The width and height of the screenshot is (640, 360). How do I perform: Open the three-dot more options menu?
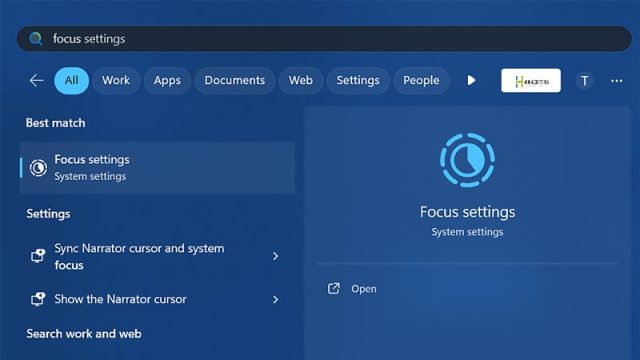616,81
